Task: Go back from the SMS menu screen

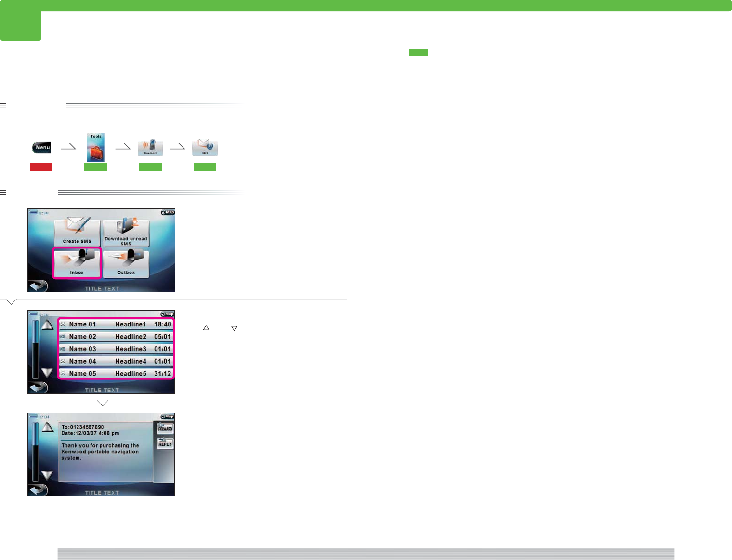Action: click(39, 286)
